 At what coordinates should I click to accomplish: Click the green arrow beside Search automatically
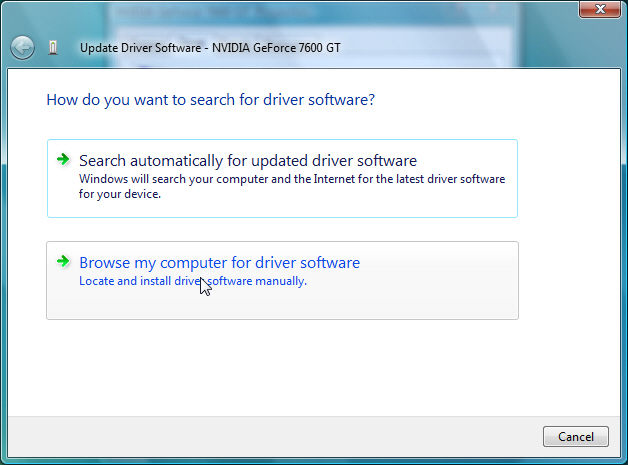point(63,159)
